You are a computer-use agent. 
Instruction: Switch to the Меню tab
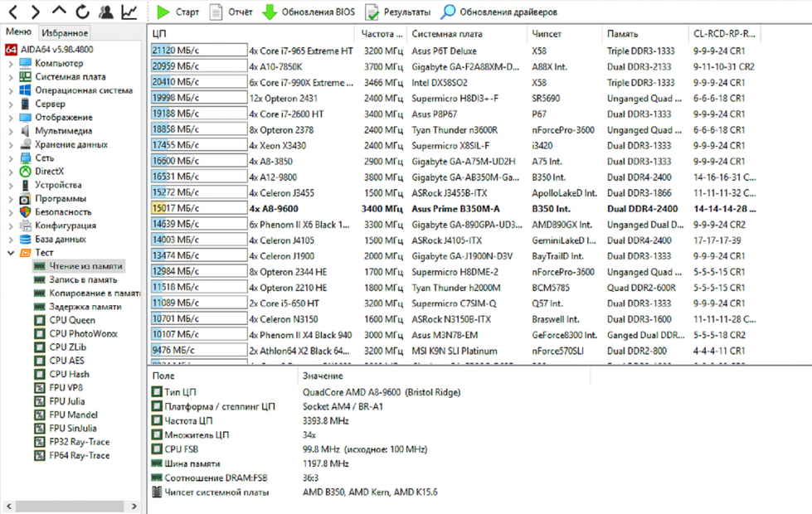(x=18, y=32)
